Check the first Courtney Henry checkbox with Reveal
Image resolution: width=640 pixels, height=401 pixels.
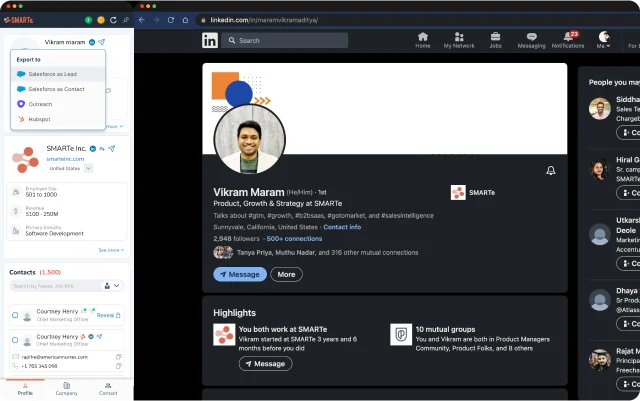pos(15,315)
